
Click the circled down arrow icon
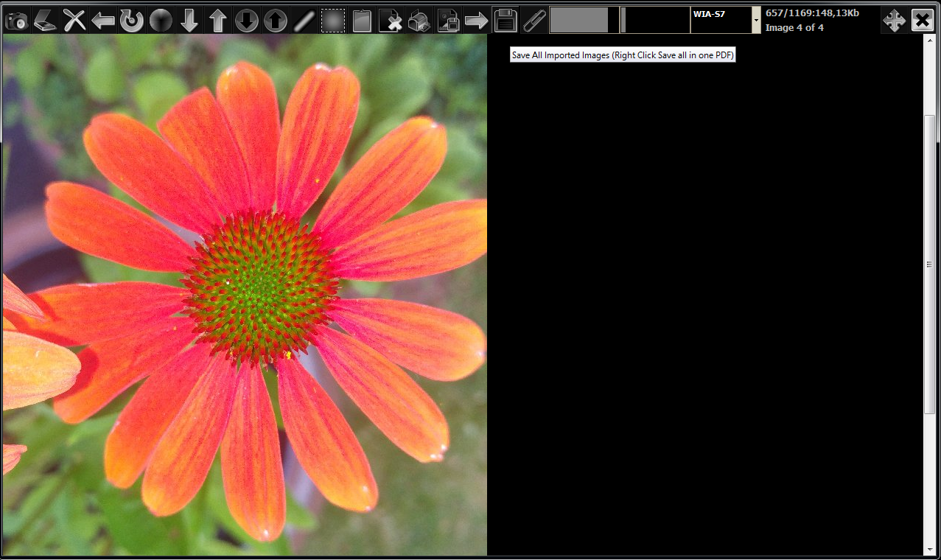coord(247,21)
